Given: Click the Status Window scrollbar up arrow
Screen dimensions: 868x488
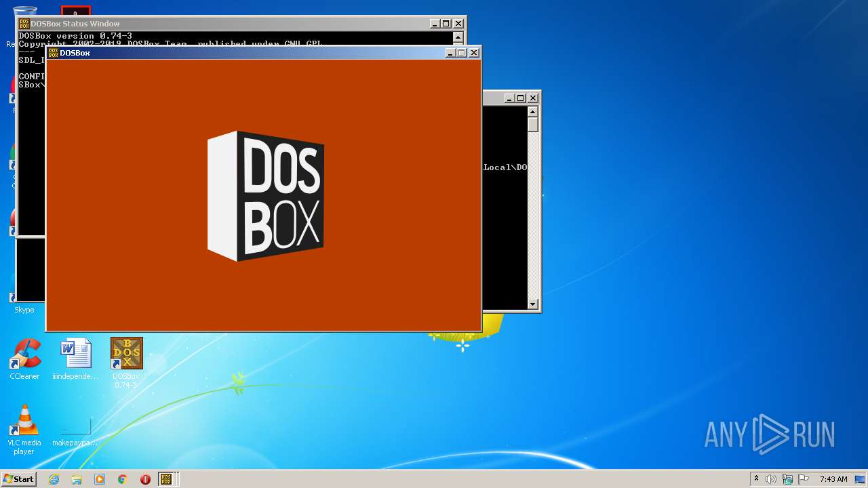Looking at the screenshot, I should [x=458, y=37].
